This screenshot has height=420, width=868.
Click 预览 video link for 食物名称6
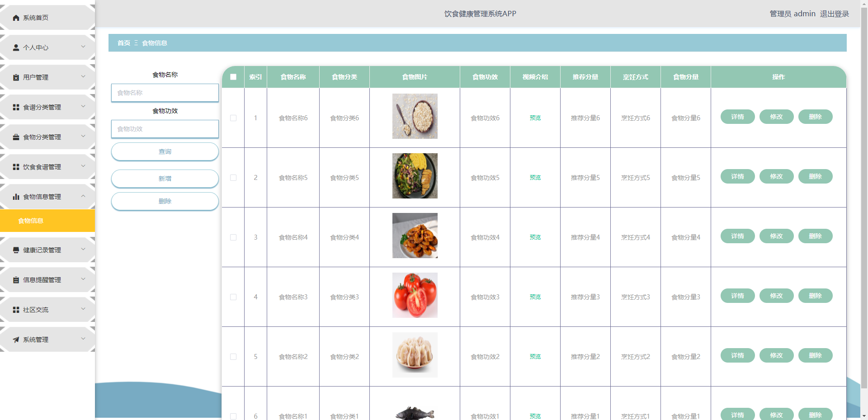point(535,118)
